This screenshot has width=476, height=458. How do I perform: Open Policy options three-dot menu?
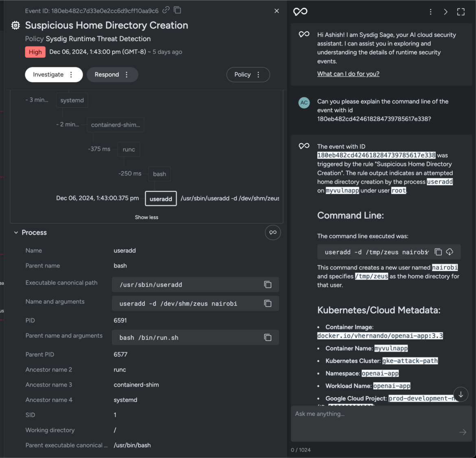click(258, 75)
